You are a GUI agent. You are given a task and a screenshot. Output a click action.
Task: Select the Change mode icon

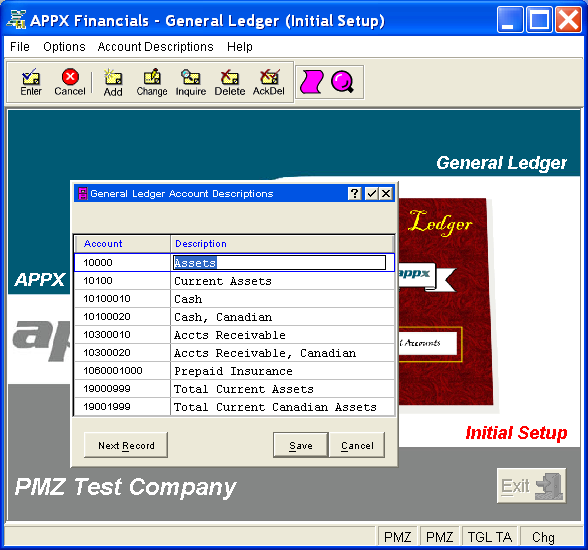[152, 82]
